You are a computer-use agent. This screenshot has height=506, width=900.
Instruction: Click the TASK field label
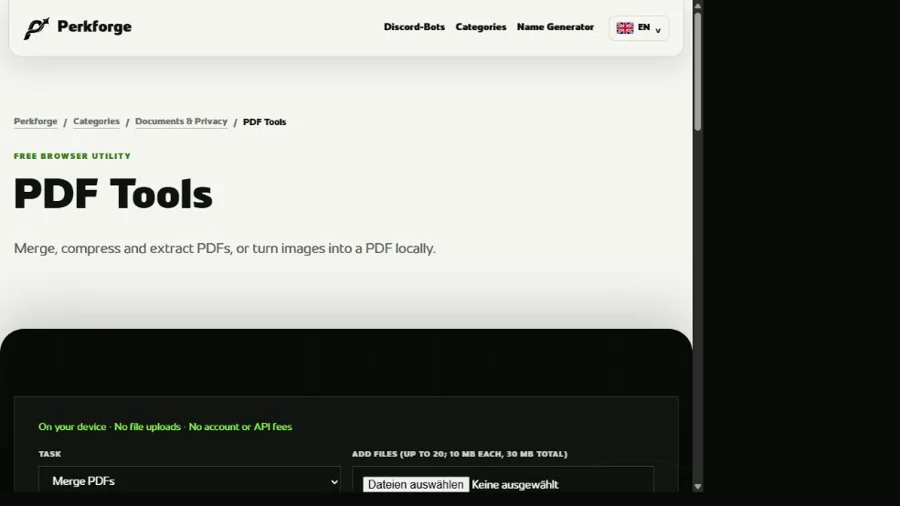tap(49, 454)
